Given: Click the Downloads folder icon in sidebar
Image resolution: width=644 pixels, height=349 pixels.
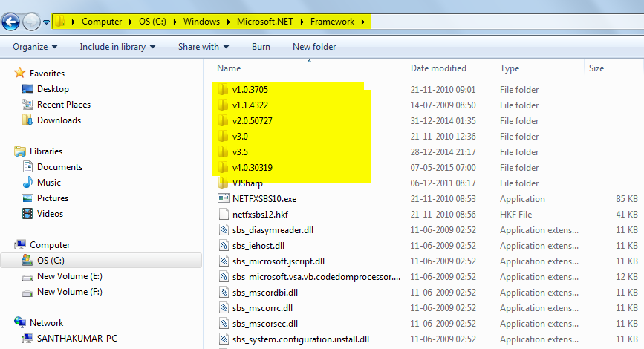Looking at the screenshot, I should coord(27,120).
